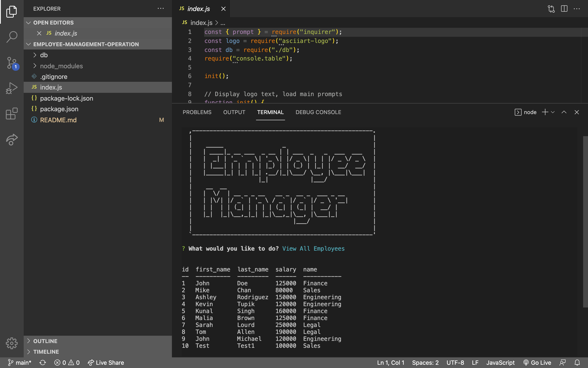Switch to the Problems tab
The height and width of the screenshot is (368, 588).
[197, 112]
